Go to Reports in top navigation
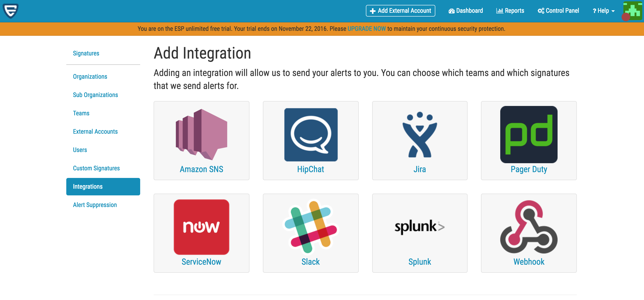This screenshot has width=644, height=300. 510,11
